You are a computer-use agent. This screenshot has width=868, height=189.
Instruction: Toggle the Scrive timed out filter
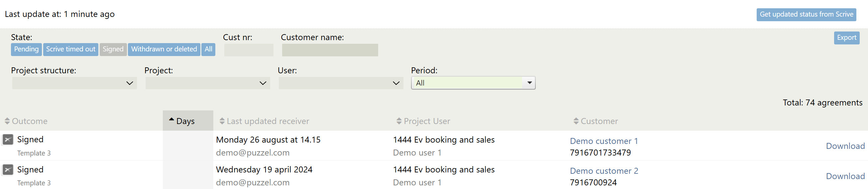click(x=71, y=49)
